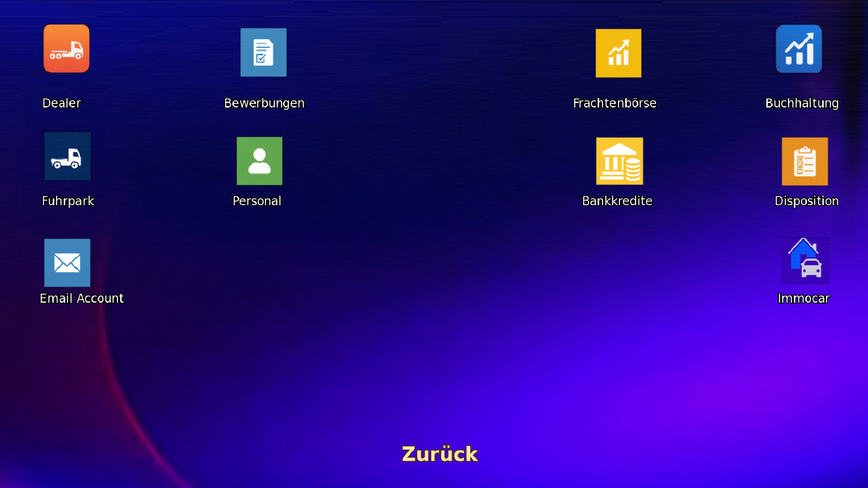Open the green Personal person icon
Image resolution: width=868 pixels, height=488 pixels.
click(x=259, y=161)
